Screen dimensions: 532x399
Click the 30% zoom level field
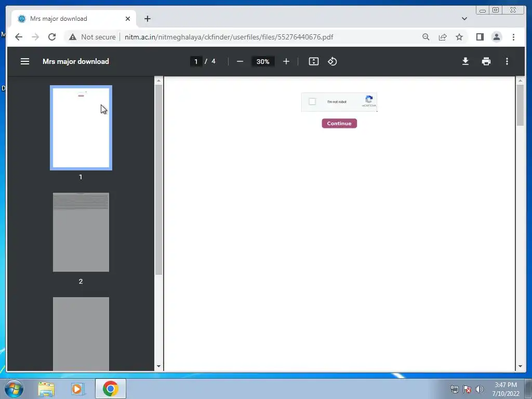point(262,61)
